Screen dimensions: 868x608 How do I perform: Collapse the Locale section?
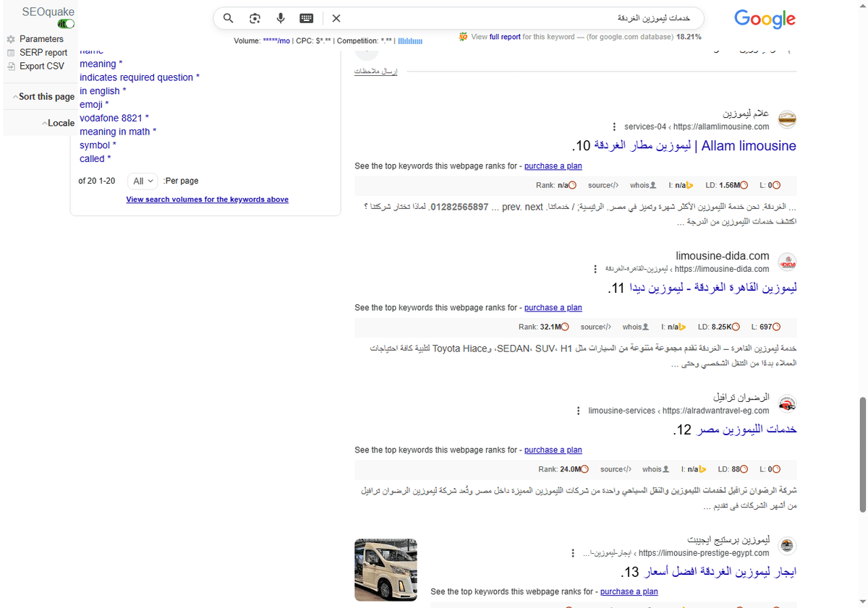point(59,122)
